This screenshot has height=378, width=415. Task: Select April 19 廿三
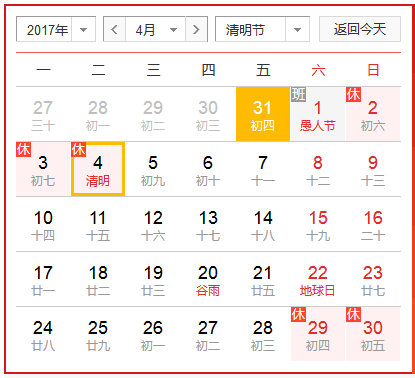click(153, 279)
